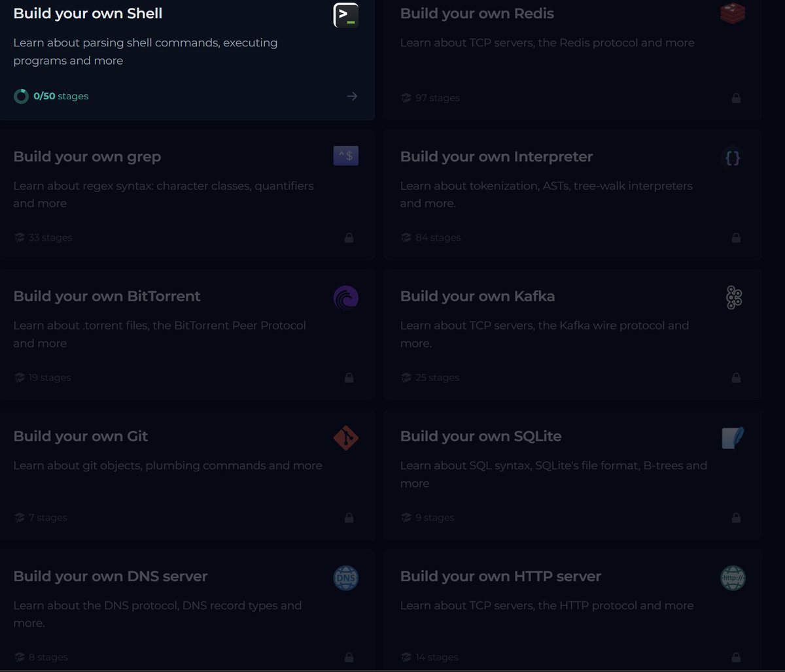The height and width of the screenshot is (672, 785).
Task: Click the DNS server globe icon
Action: 345,578
